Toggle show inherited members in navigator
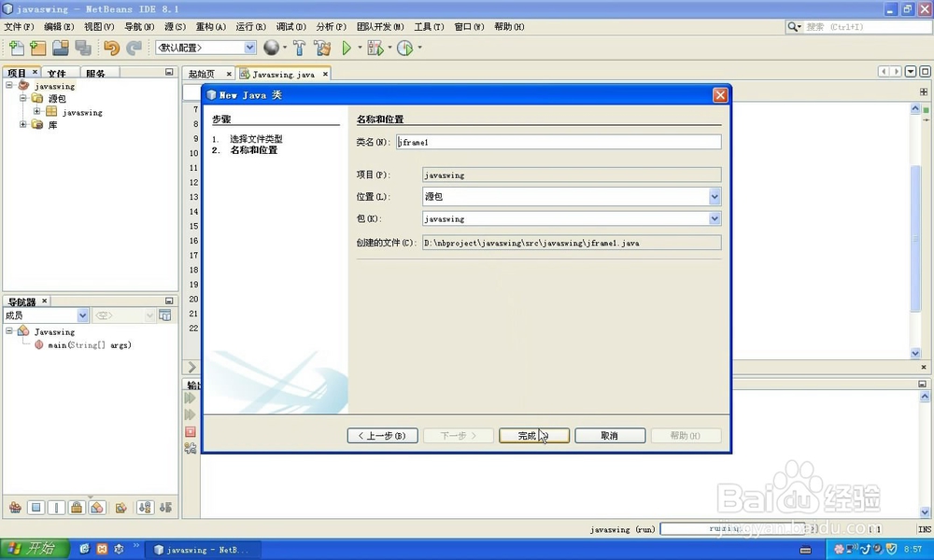Viewport: 934px width, 560px height. tap(16, 507)
